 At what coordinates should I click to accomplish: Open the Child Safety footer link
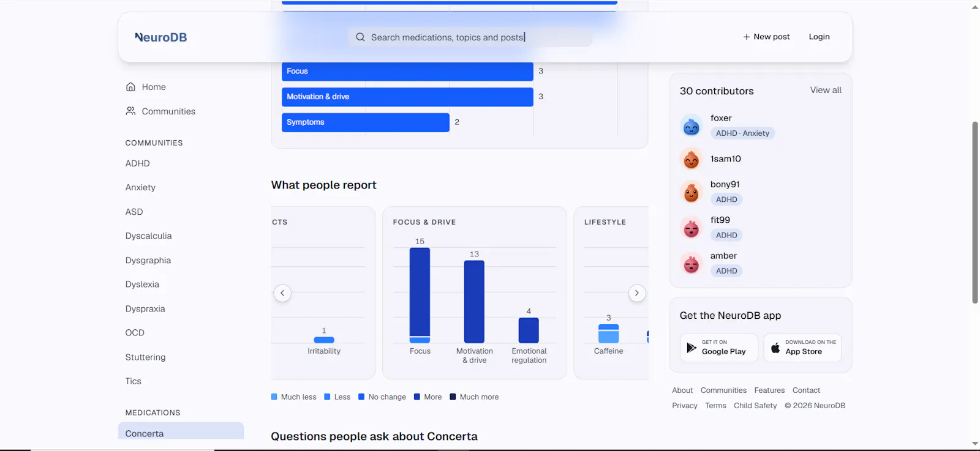[755, 406]
